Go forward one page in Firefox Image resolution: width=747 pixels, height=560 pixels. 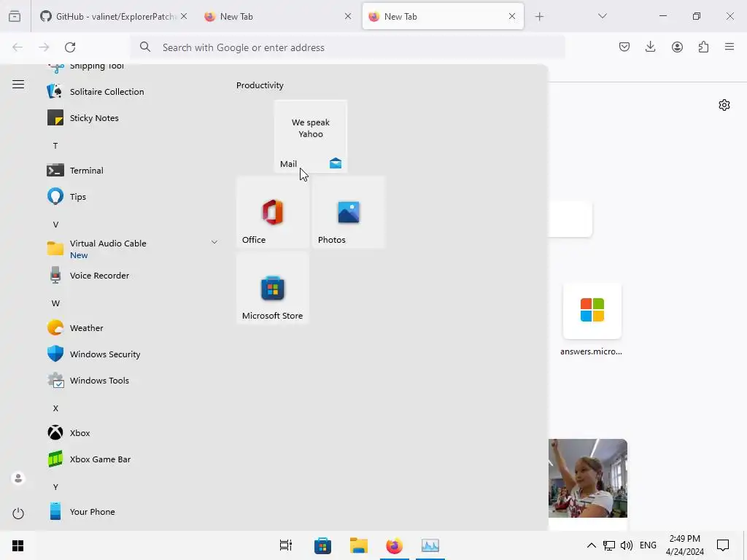tap(44, 47)
